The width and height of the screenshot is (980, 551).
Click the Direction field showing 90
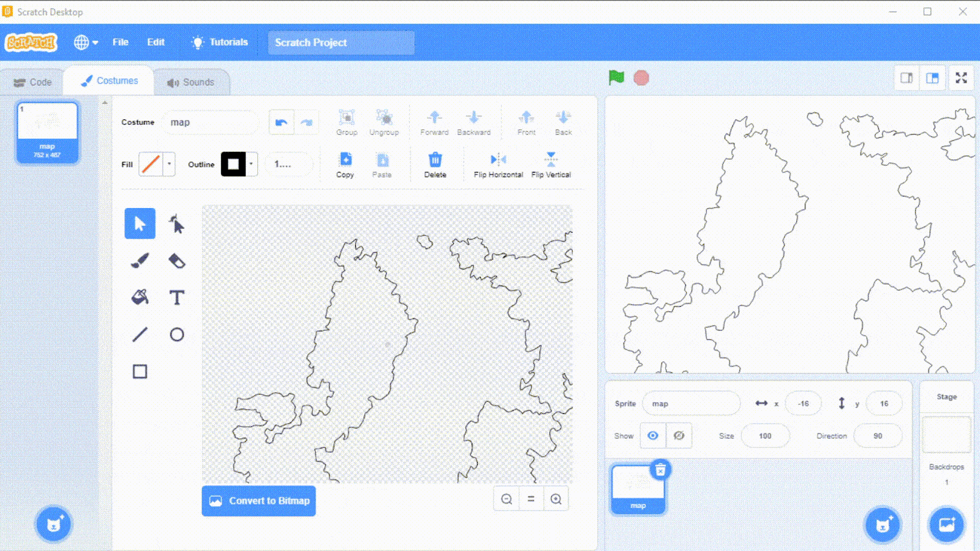pyautogui.click(x=878, y=436)
